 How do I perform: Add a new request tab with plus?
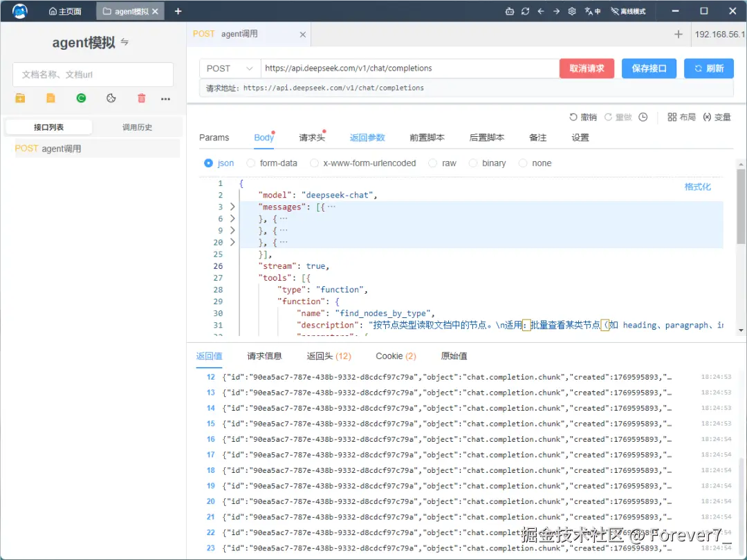point(679,35)
